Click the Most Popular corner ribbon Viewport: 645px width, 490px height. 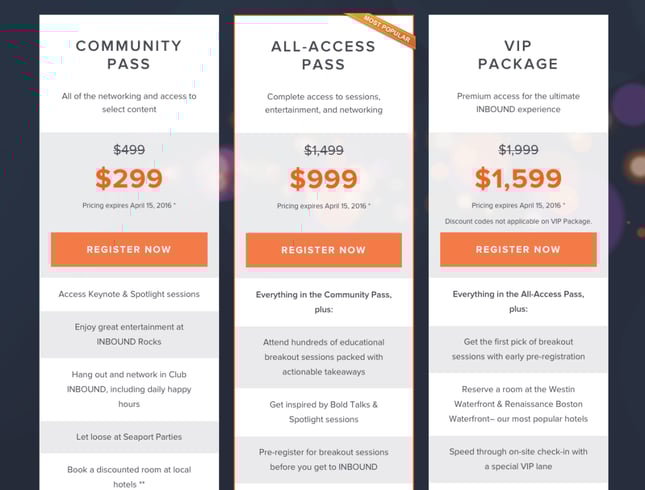click(x=385, y=30)
